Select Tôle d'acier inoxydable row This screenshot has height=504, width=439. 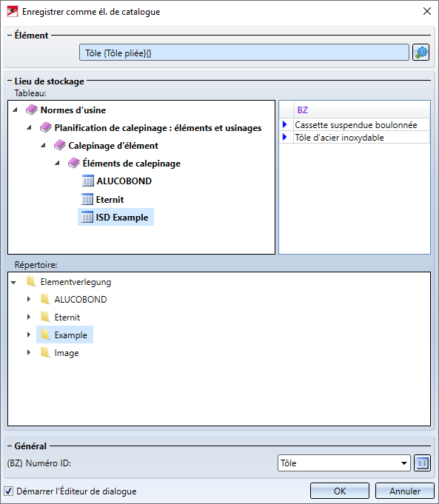tap(355, 137)
